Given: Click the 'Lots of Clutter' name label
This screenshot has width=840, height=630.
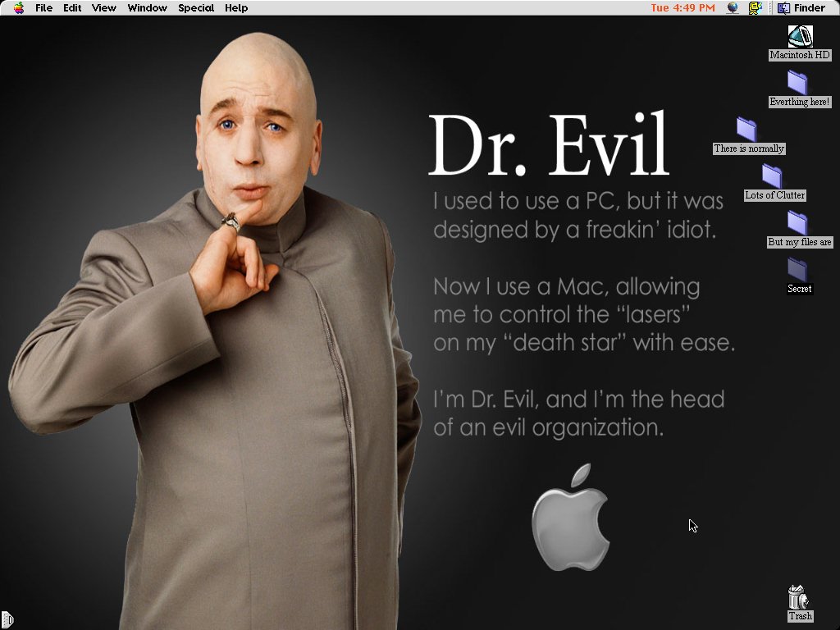Looking at the screenshot, I should tap(774, 195).
